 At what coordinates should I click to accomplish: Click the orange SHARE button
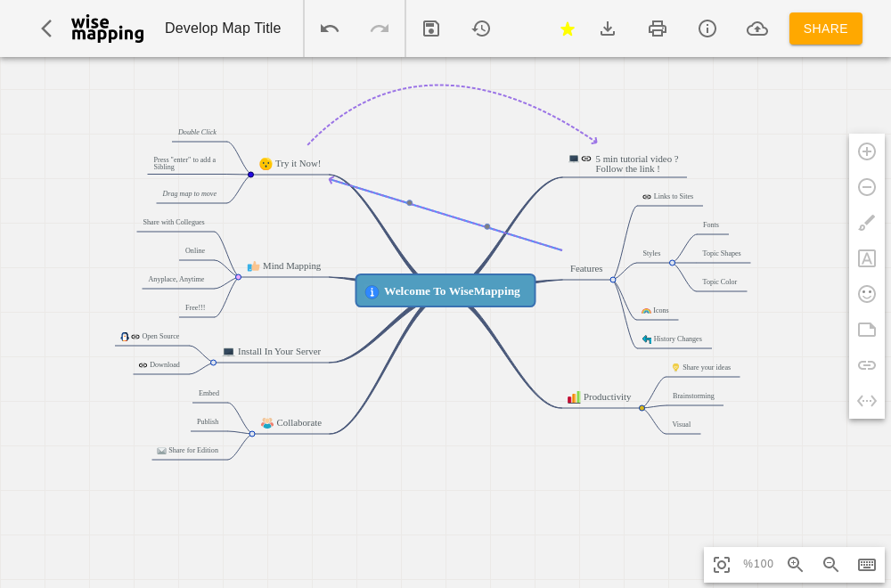[x=826, y=29]
